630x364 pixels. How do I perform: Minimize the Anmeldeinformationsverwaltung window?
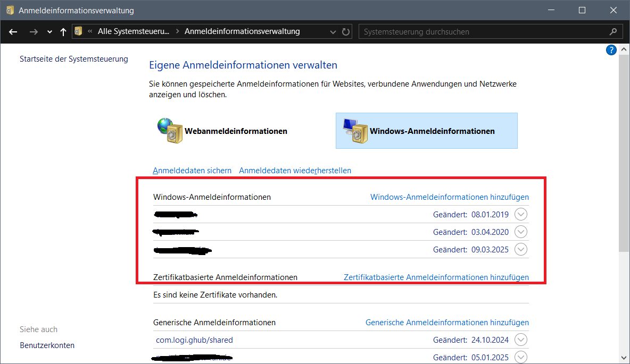tap(551, 10)
